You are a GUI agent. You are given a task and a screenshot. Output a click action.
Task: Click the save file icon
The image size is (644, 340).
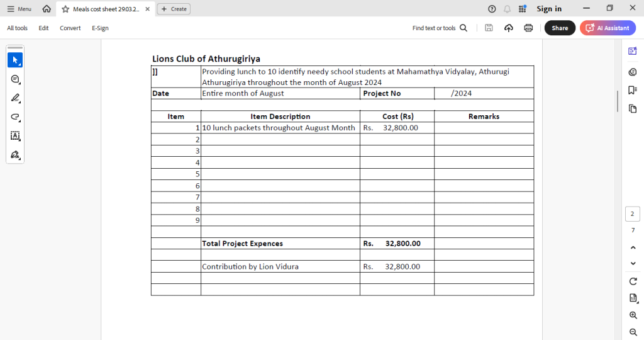489,28
